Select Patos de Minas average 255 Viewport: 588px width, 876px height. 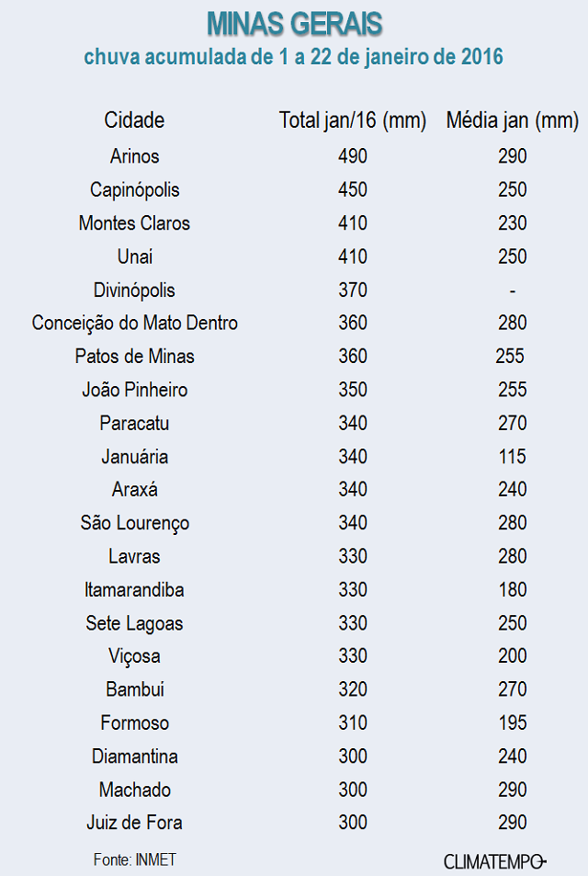coord(509,356)
